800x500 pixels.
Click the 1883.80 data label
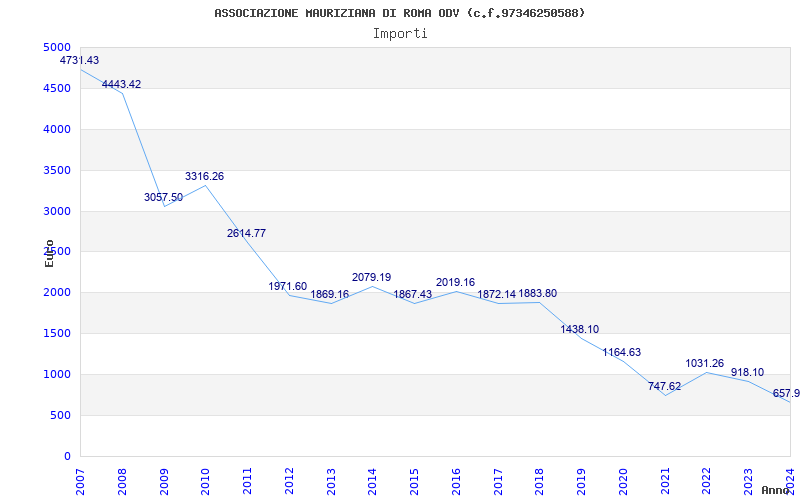[x=538, y=293]
